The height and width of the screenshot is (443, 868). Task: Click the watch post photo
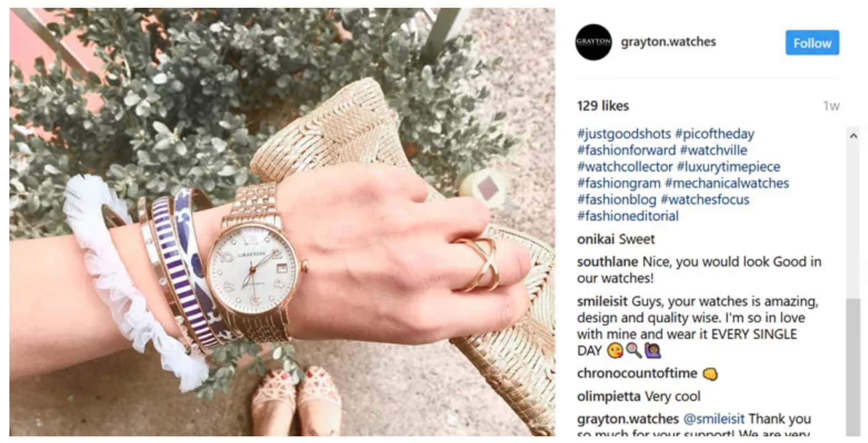coord(282,221)
